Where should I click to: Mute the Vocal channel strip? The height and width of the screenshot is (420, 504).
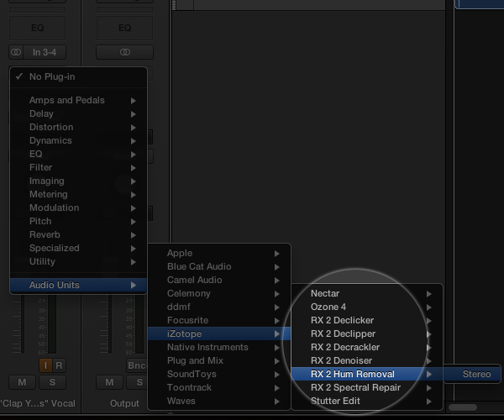[x=22, y=382]
